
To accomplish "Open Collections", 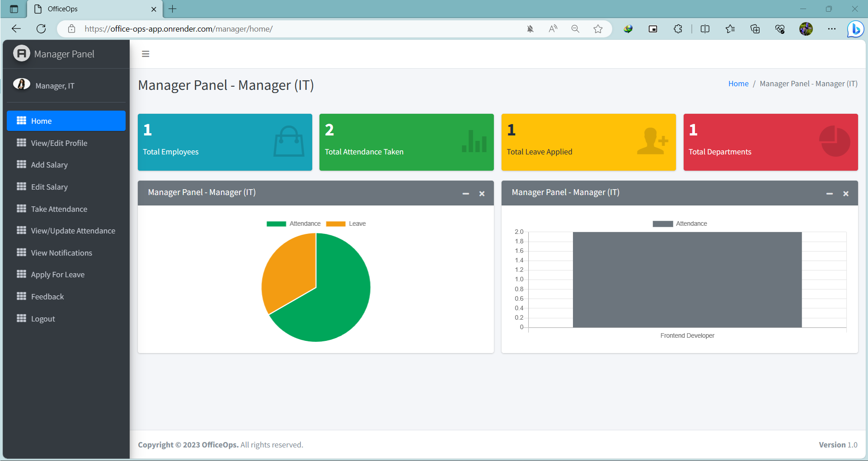I will pos(755,29).
